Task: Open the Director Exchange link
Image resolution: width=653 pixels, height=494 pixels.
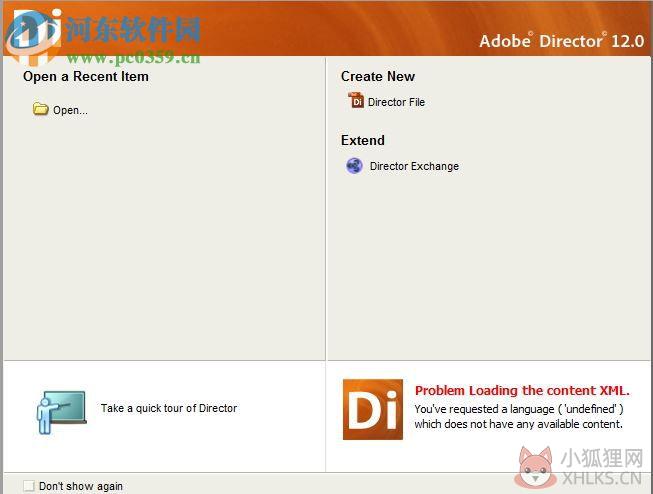Action: coord(414,166)
